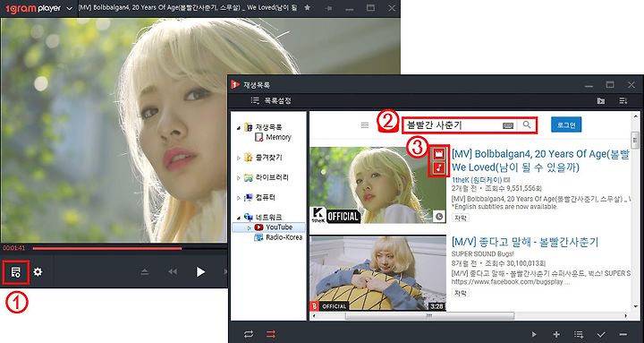Start playback with the Play button
The height and width of the screenshot is (343, 644).
(x=200, y=272)
